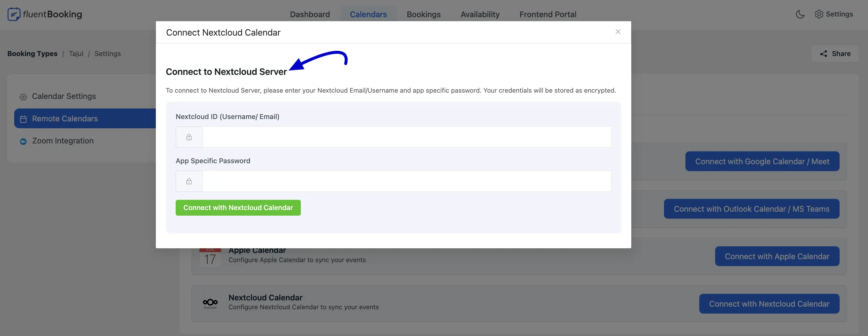Viewport: 868px width, 336px height.
Task: Click blue Connect with Nextcloud Calendar button
Action: (x=769, y=304)
